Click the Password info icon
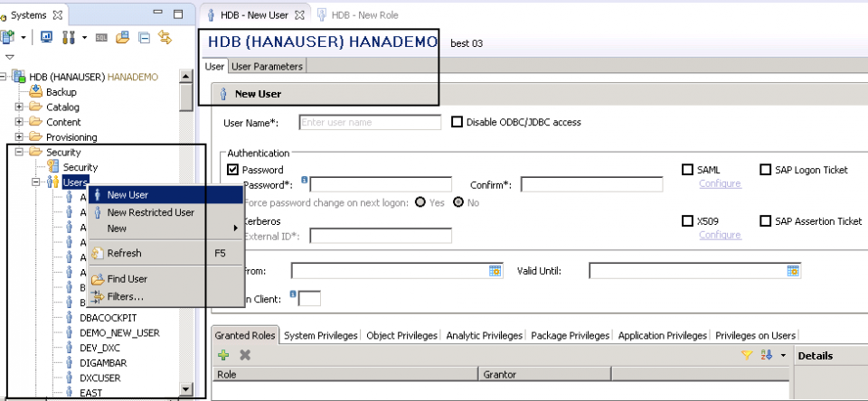The image size is (868, 401). tap(304, 180)
